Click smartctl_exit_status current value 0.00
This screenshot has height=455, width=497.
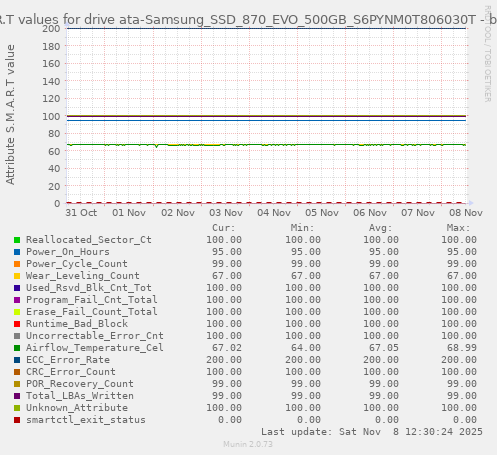(x=230, y=420)
